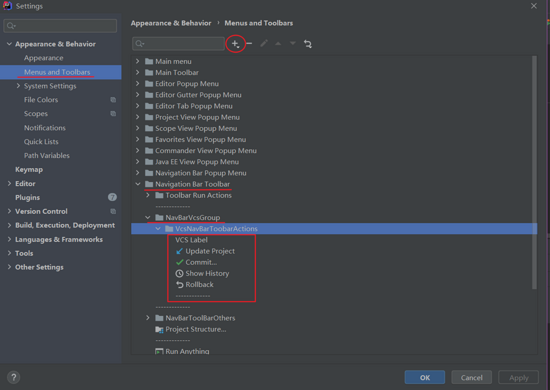Collapse the Navigation Bar Toolbar node
This screenshot has height=390, width=550.
pyautogui.click(x=138, y=184)
